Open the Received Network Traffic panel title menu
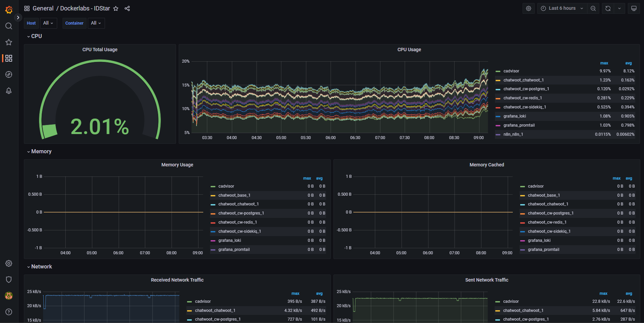 click(177, 280)
